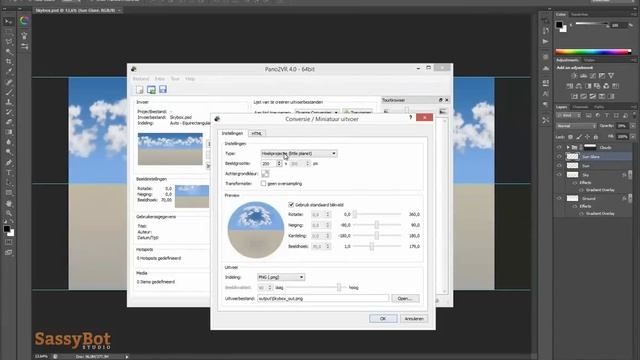
Task: Hide the Ground layer
Action: [x=559, y=198]
